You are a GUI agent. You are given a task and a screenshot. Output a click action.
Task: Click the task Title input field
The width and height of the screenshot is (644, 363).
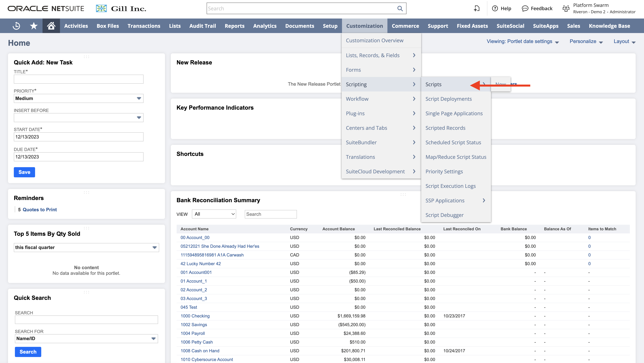79,79
